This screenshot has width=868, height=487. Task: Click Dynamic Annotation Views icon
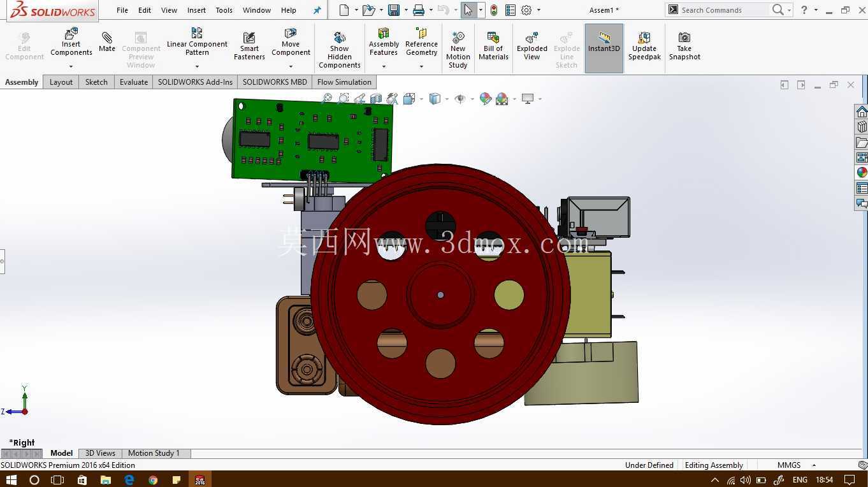click(x=393, y=98)
